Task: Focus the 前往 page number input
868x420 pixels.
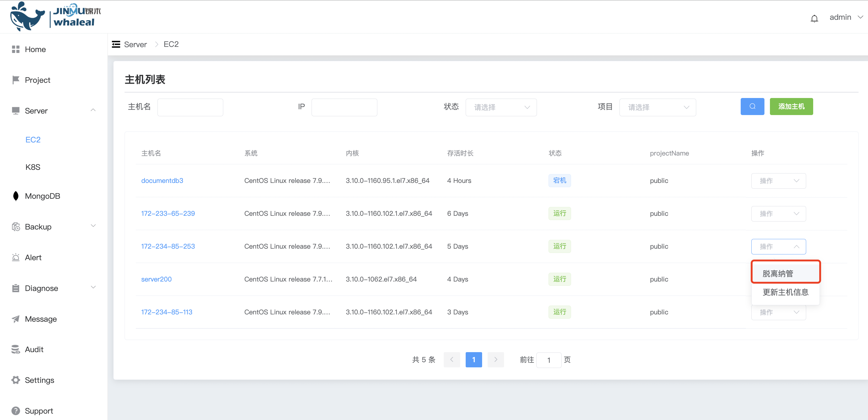Action: pos(549,360)
